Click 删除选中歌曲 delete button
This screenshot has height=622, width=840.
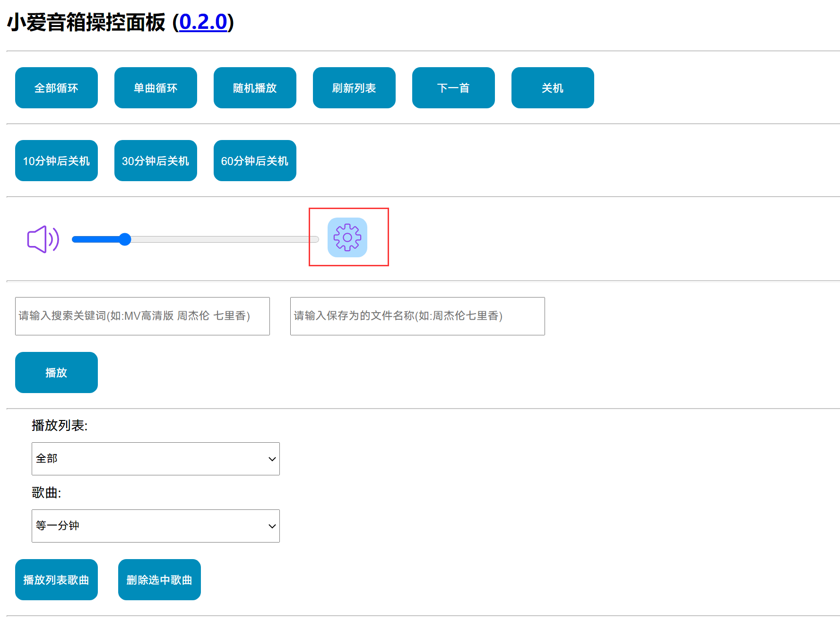coord(159,580)
